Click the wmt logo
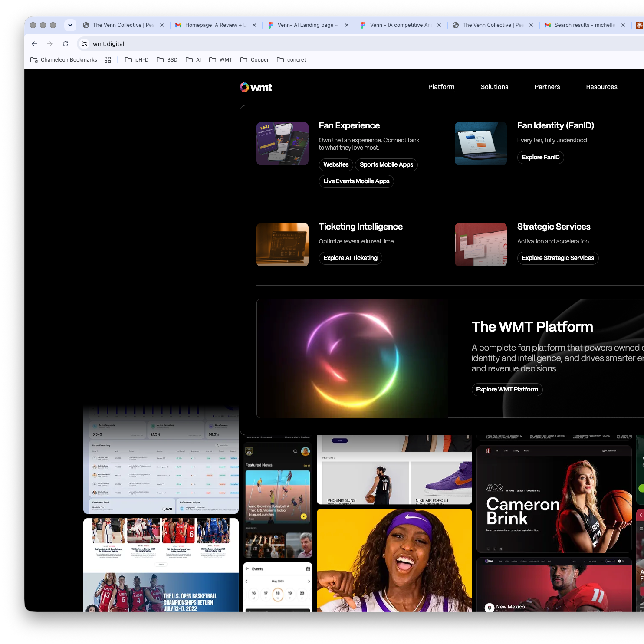This screenshot has width=644, height=644. pyautogui.click(x=256, y=87)
